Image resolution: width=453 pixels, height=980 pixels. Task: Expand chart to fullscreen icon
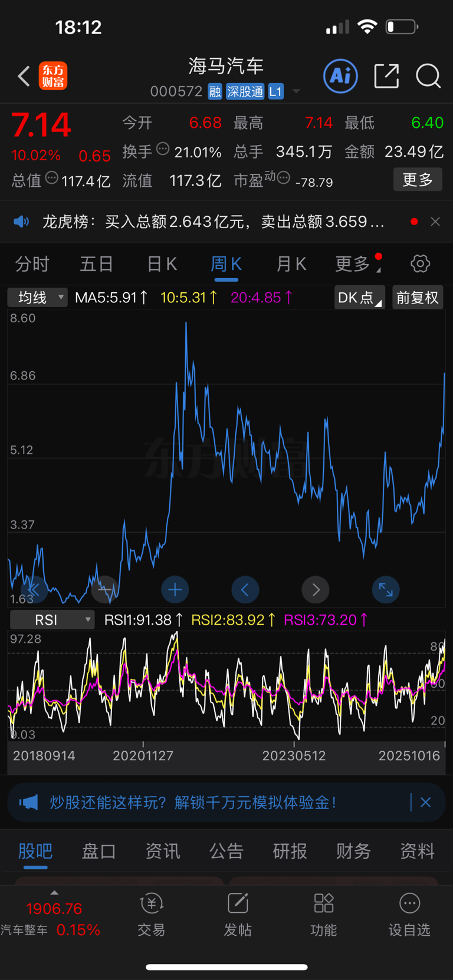click(386, 589)
